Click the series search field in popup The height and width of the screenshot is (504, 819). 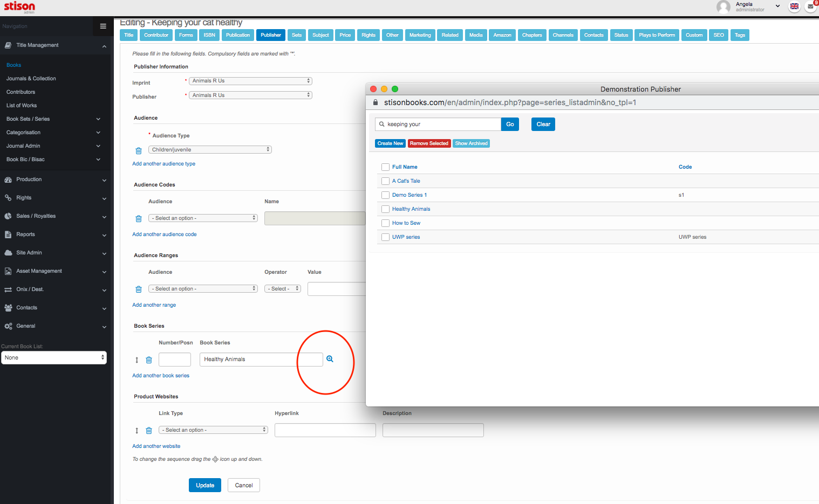441,125
